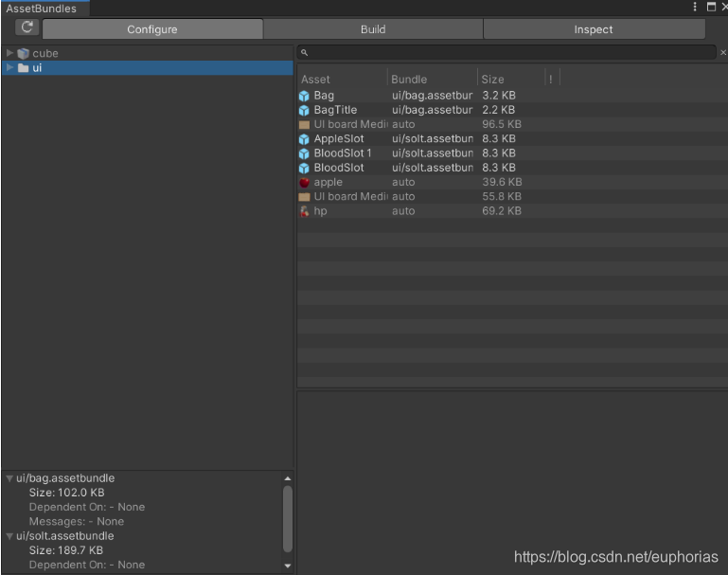The width and height of the screenshot is (728, 575).
Task: Select the ui folder icon
Action: (24, 68)
